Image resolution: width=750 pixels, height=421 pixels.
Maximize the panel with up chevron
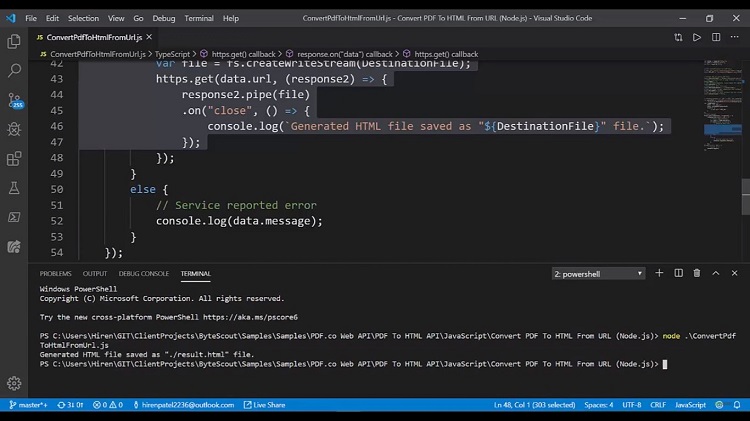pyautogui.click(x=716, y=273)
